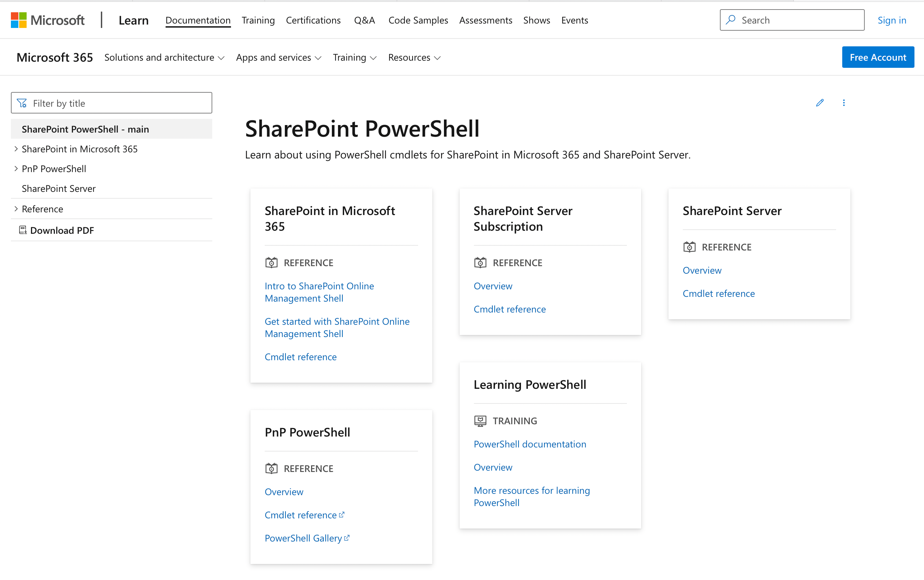
Task: Open Training in top navigation
Action: pyautogui.click(x=258, y=20)
